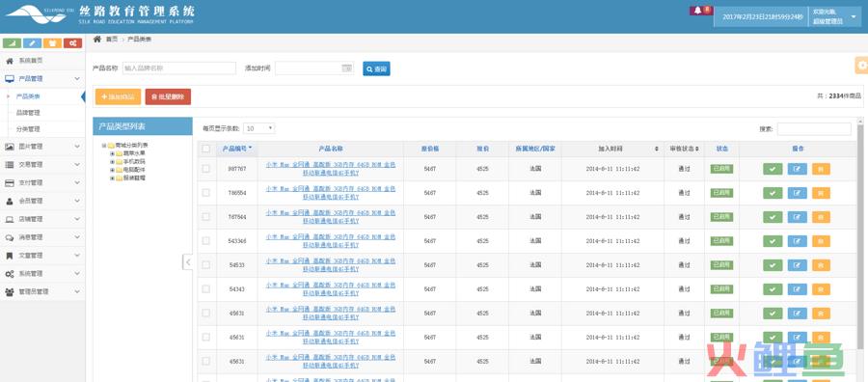Click orange delete button for product 786554
The image size is (868, 382).
click(821, 193)
